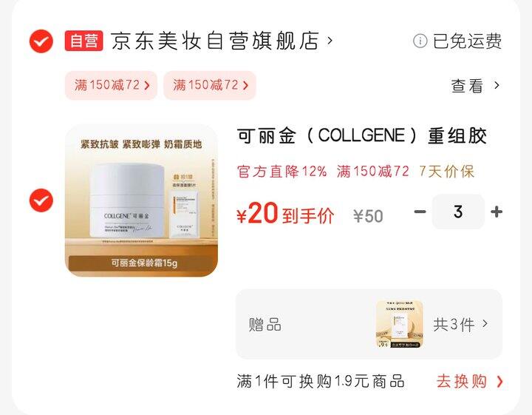The height and width of the screenshot is (415, 532).
Task: Open the 可丽金 COLLGENE product title
Action: click(x=361, y=135)
